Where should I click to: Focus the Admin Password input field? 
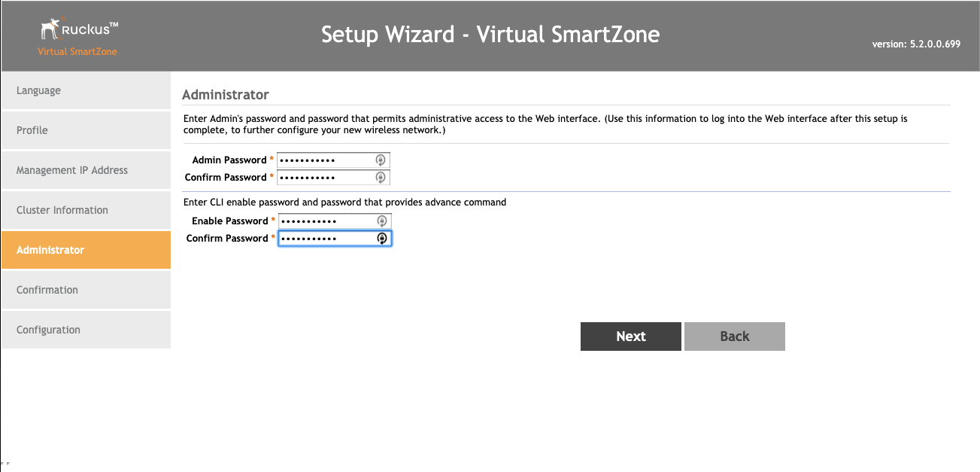point(325,160)
